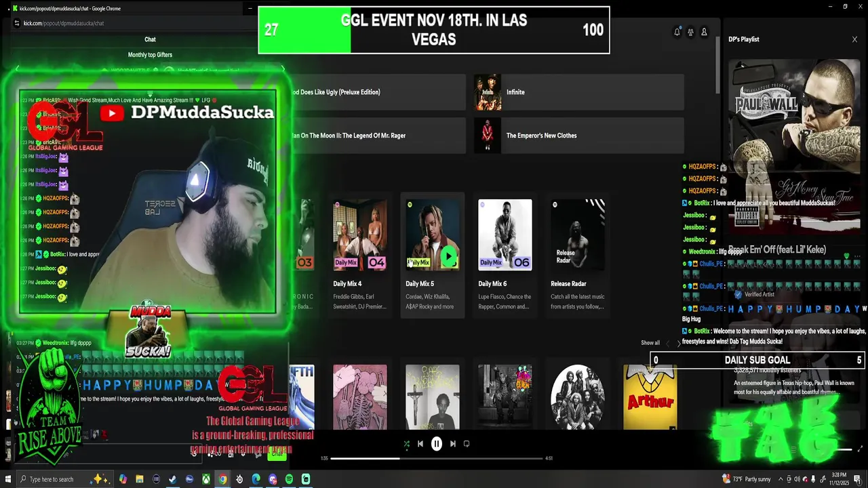
Task: Close the DP's Playlist side panel
Action: point(854,39)
